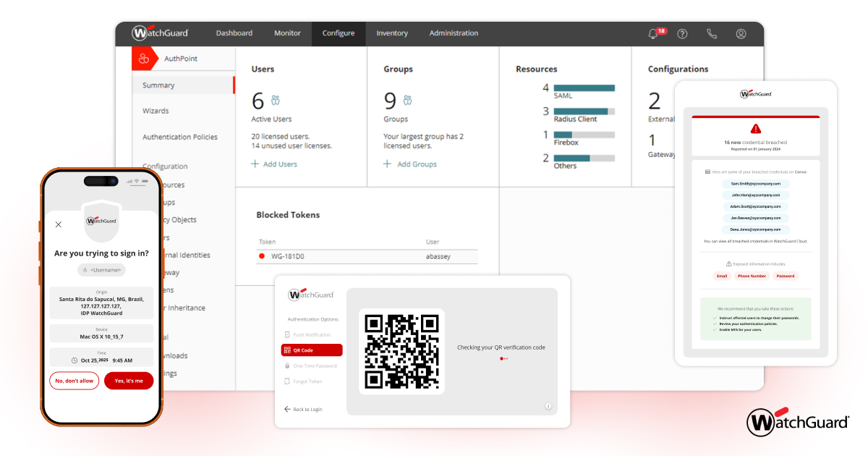Open the Administration menu

coord(454,33)
